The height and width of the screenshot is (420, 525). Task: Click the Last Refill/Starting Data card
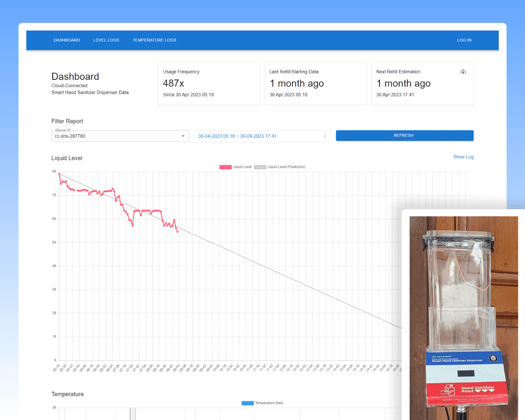315,83
